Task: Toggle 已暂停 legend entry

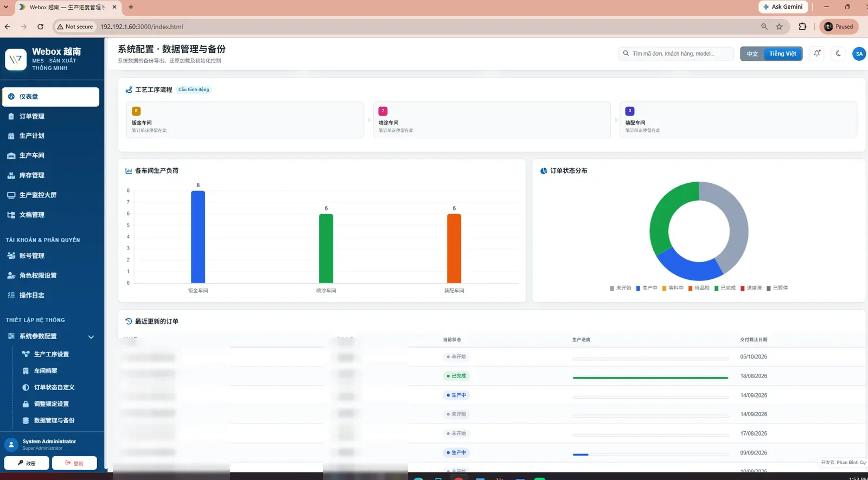Action: click(777, 288)
